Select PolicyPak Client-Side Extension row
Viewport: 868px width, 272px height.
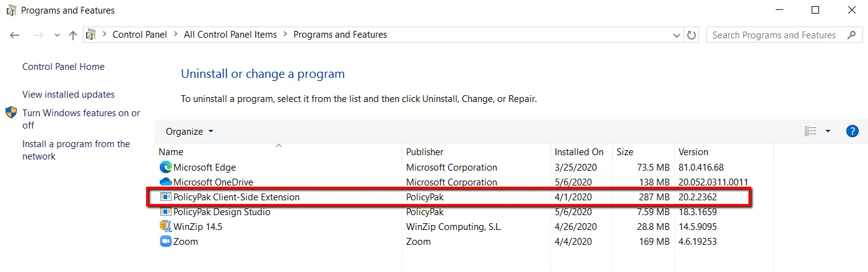coord(237,197)
